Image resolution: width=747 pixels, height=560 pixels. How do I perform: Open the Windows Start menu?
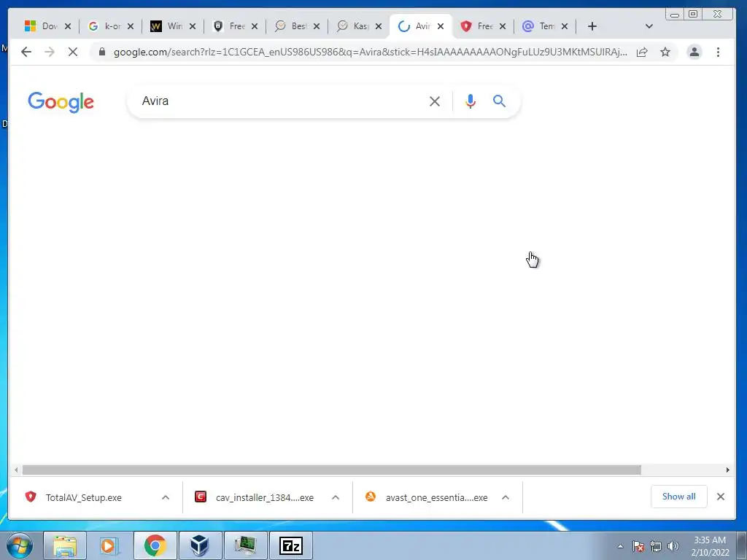coord(20,545)
